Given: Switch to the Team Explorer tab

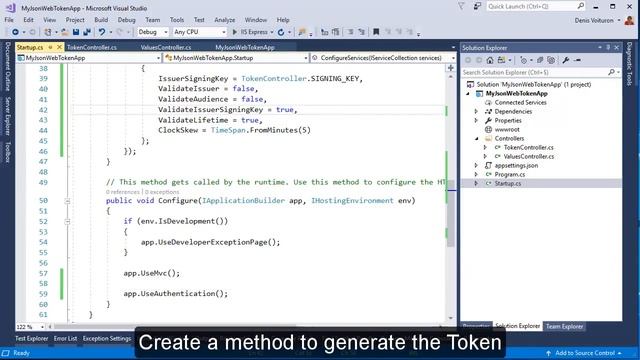Looking at the screenshot, I should pos(564,326).
